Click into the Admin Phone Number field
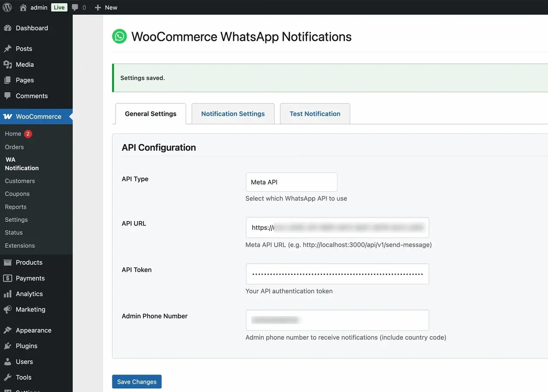The width and height of the screenshot is (548, 392). pos(338,320)
